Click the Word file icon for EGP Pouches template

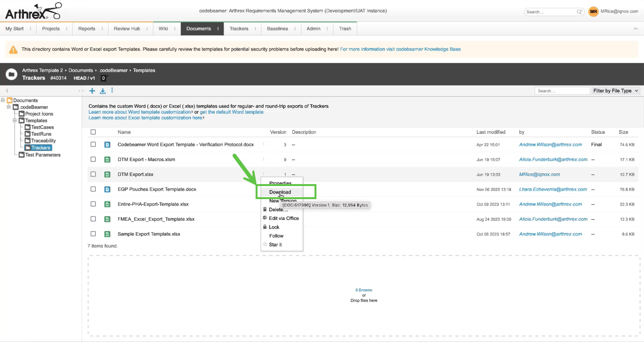107,189
